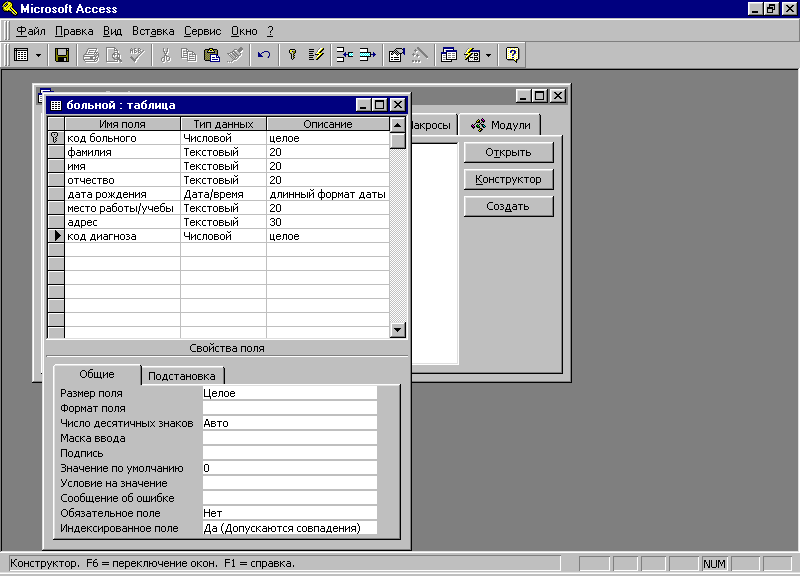The image size is (800, 576).
Task: Click the Сообщение об ошибке field
Action: (289, 498)
